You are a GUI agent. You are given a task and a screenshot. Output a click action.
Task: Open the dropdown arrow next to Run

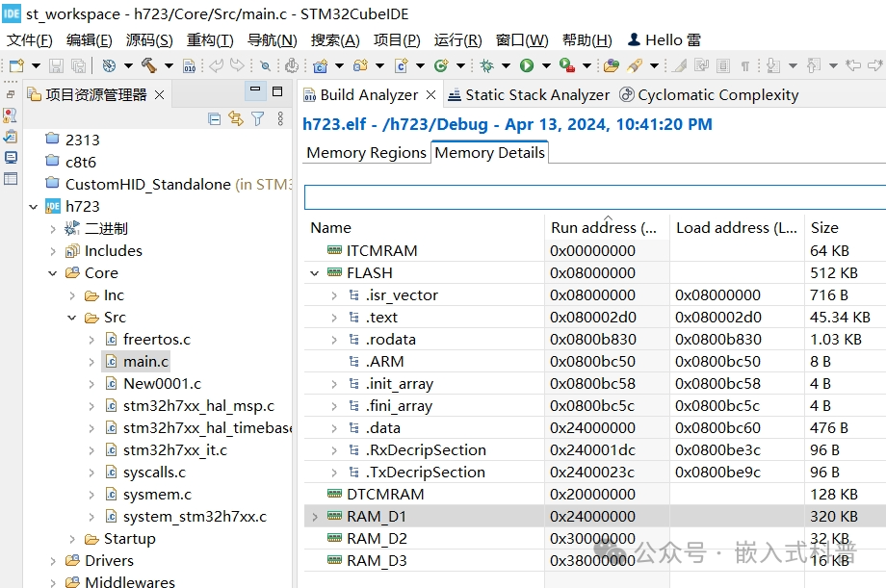tap(545, 64)
